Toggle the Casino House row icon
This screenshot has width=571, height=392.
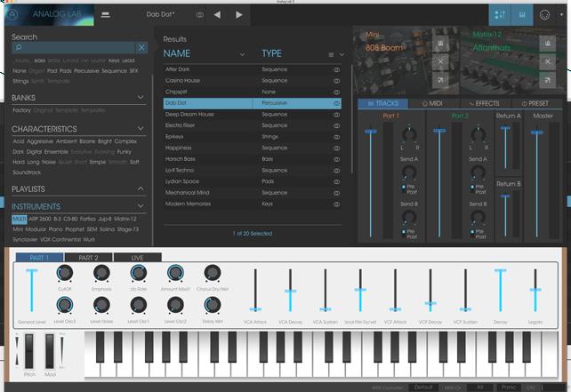pyautogui.click(x=336, y=81)
